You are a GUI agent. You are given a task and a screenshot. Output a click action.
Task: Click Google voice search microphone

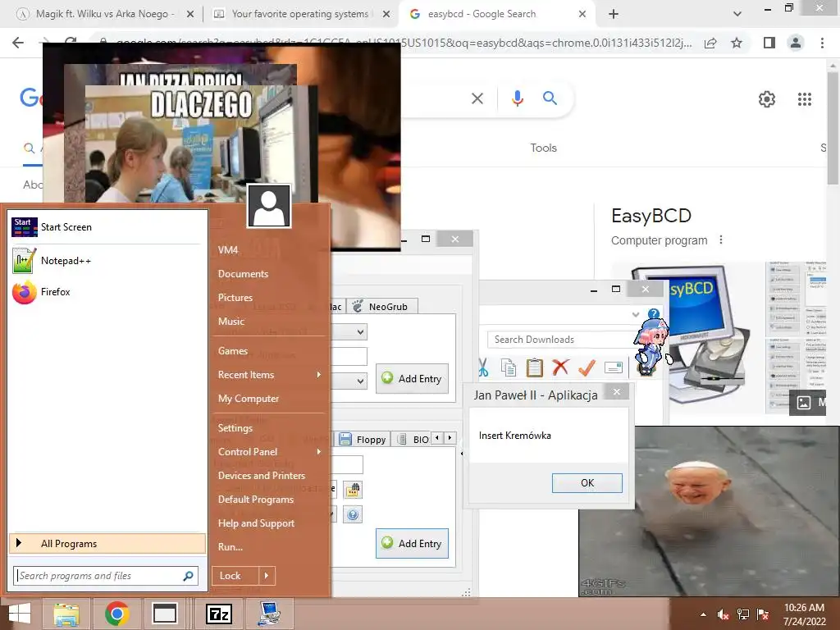tap(517, 98)
